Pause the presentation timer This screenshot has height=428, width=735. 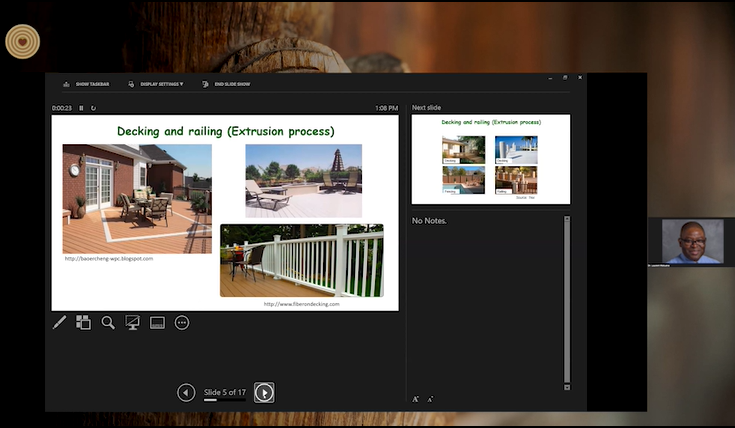coord(81,108)
